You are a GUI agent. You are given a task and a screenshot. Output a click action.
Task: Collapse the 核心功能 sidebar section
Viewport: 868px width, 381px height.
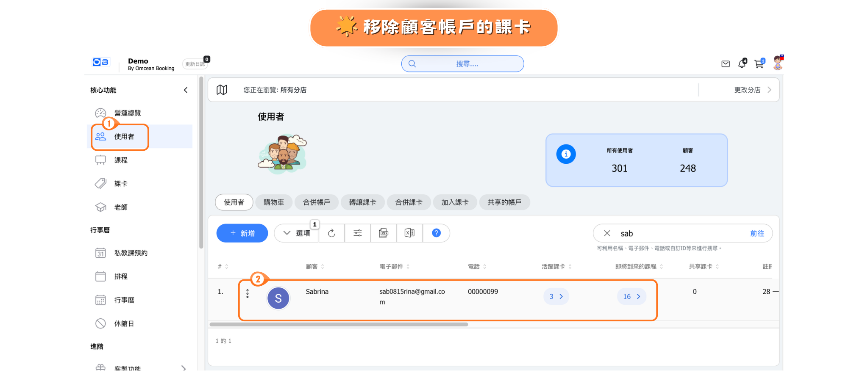(186, 90)
